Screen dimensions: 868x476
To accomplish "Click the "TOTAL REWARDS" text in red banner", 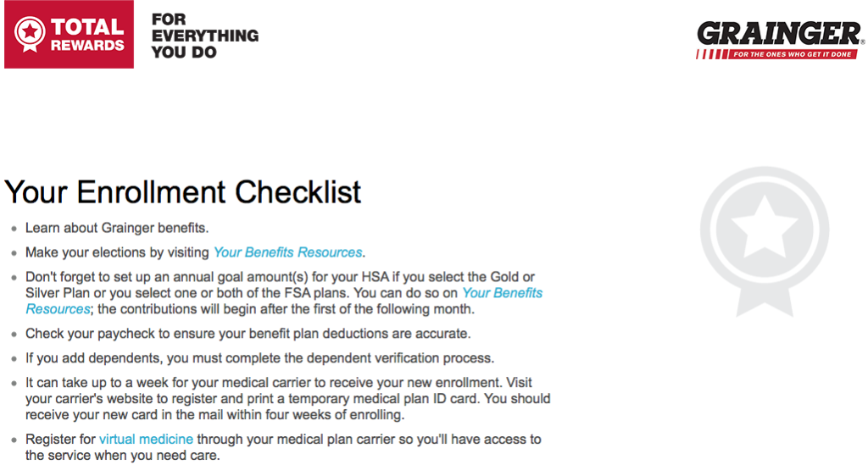I will [x=87, y=35].
